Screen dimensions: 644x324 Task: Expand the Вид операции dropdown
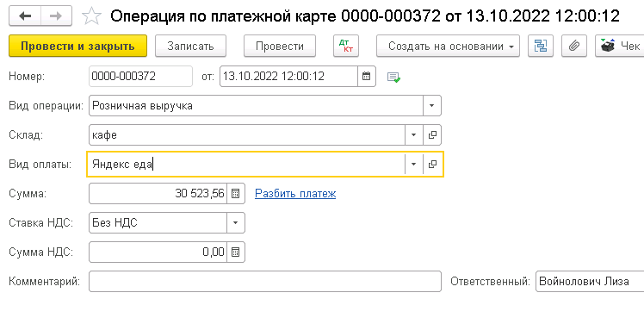point(431,106)
